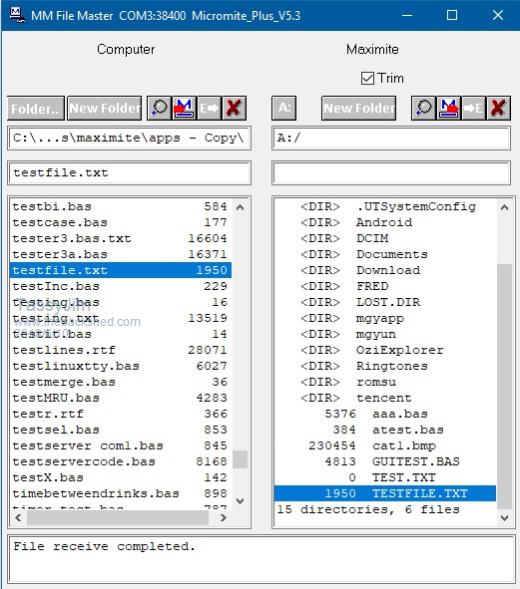Select Ringtones directory in Maximite list

(385, 366)
